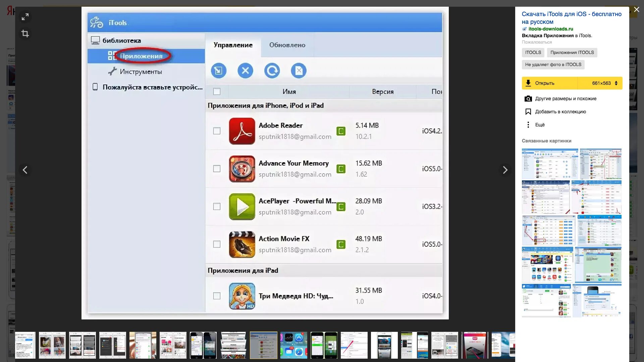The height and width of the screenshot is (362, 644).
Task: Close the image viewer with X
Action: click(637, 10)
